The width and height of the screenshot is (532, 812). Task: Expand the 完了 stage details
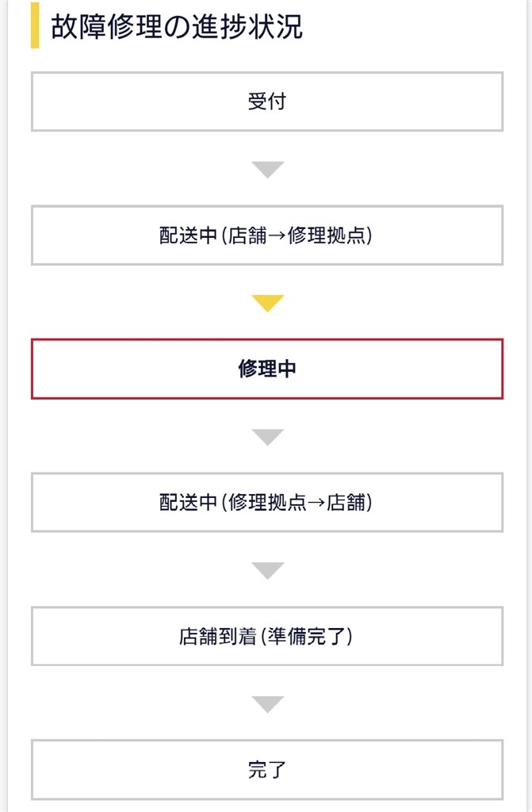pyautogui.click(x=266, y=767)
